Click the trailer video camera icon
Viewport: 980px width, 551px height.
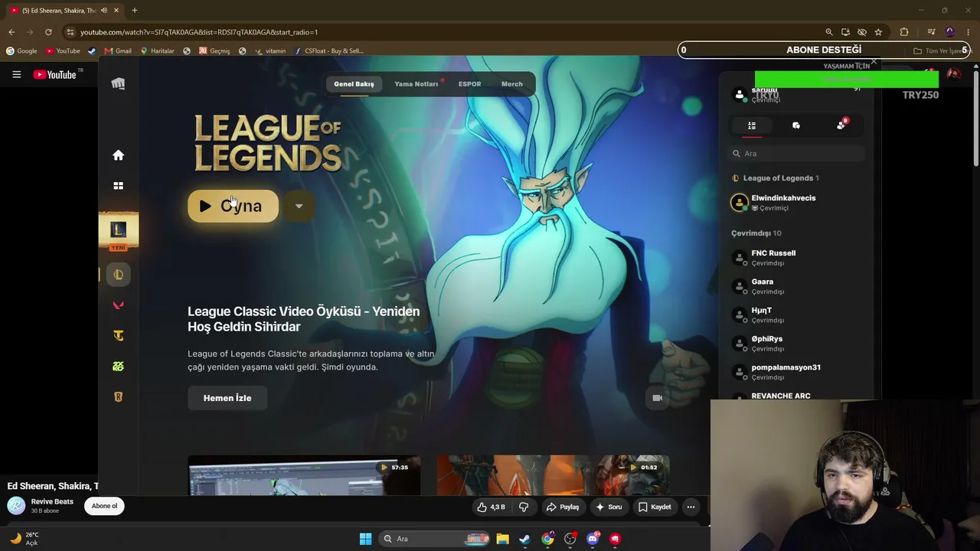click(x=657, y=398)
